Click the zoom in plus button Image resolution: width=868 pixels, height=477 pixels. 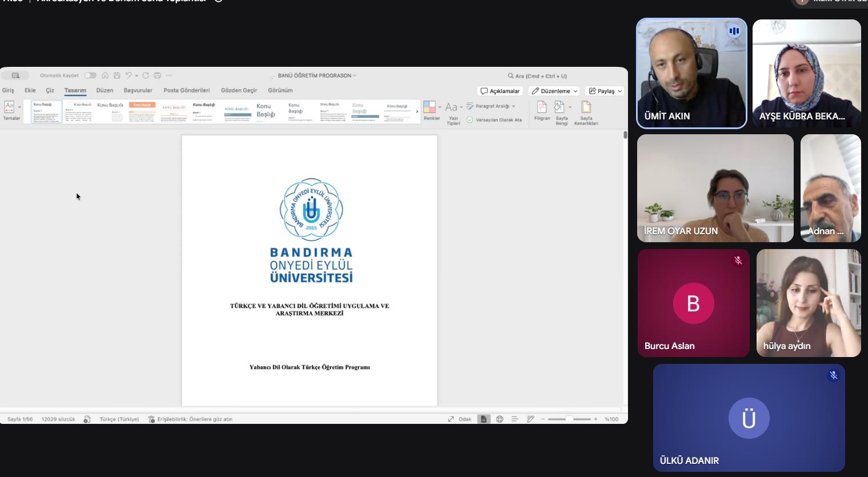595,419
